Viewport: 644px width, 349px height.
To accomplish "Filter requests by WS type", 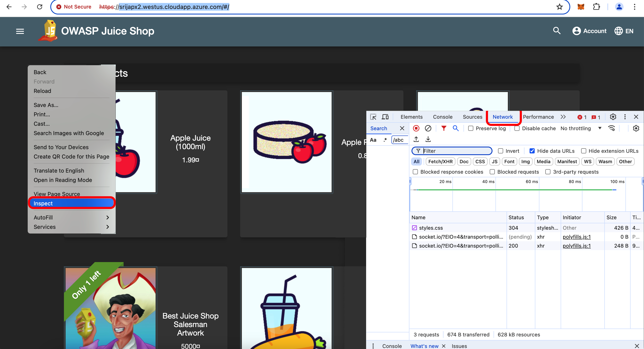I will [x=588, y=162].
